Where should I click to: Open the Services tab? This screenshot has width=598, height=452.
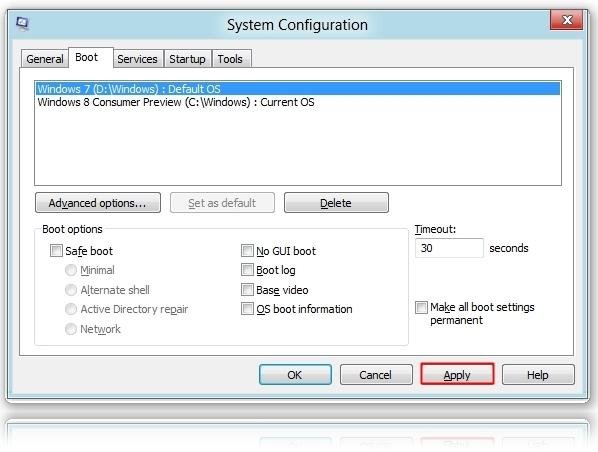click(137, 59)
